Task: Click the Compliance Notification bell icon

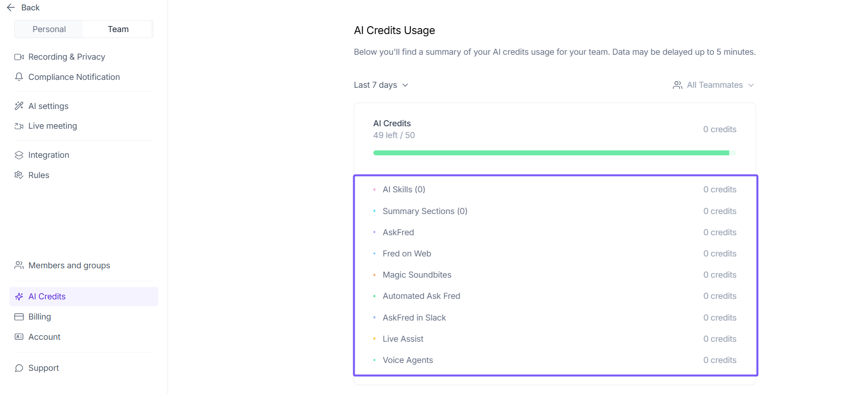Action: point(19,77)
